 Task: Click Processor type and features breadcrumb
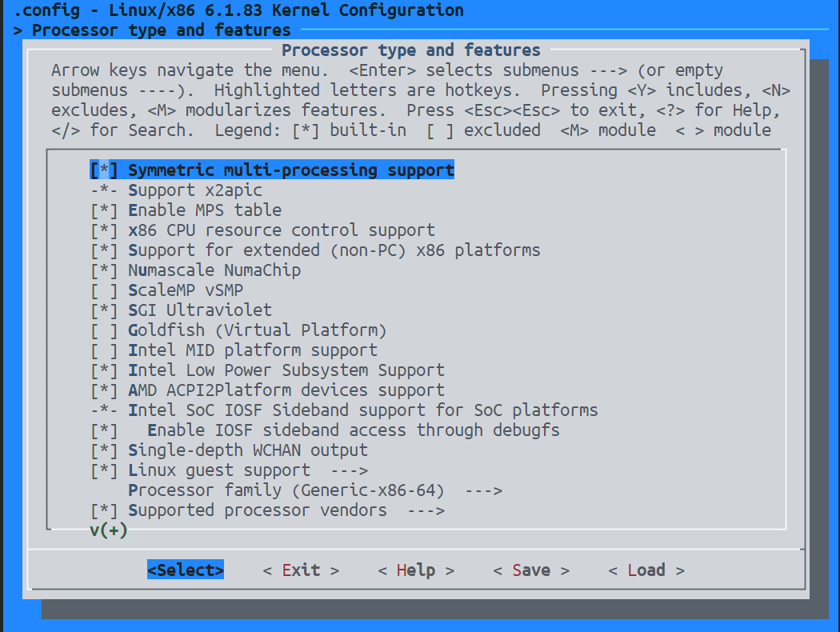click(x=161, y=30)
